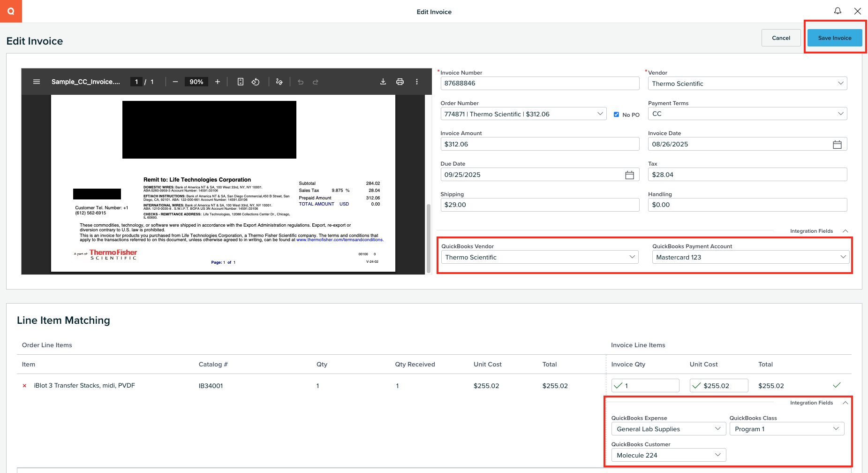Collapse invoice header Integration Fields section

(845, 231)
